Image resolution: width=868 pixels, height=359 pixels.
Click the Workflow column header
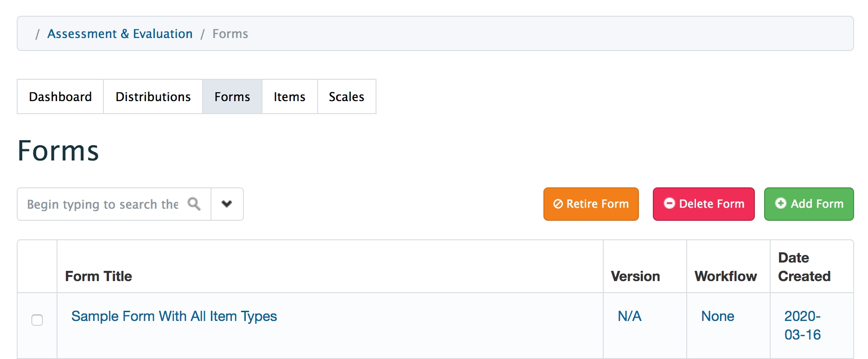click(725, 276)
